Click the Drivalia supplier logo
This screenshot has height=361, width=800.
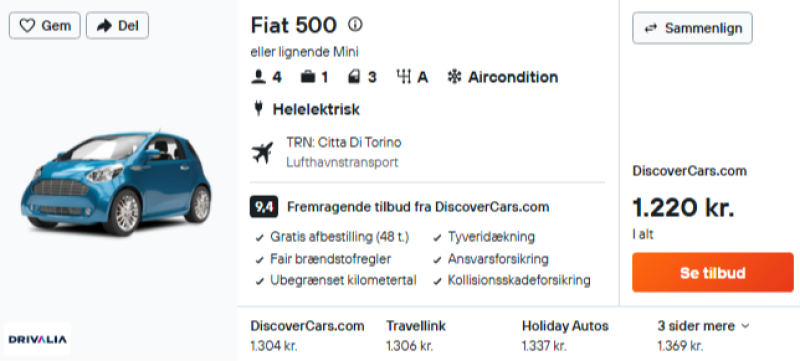coord(37,339)
